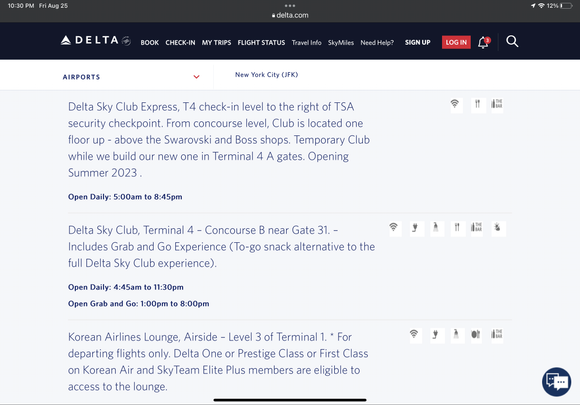Go to MY TRIPS
Viewport: 580px width, 405px height.
216,43
